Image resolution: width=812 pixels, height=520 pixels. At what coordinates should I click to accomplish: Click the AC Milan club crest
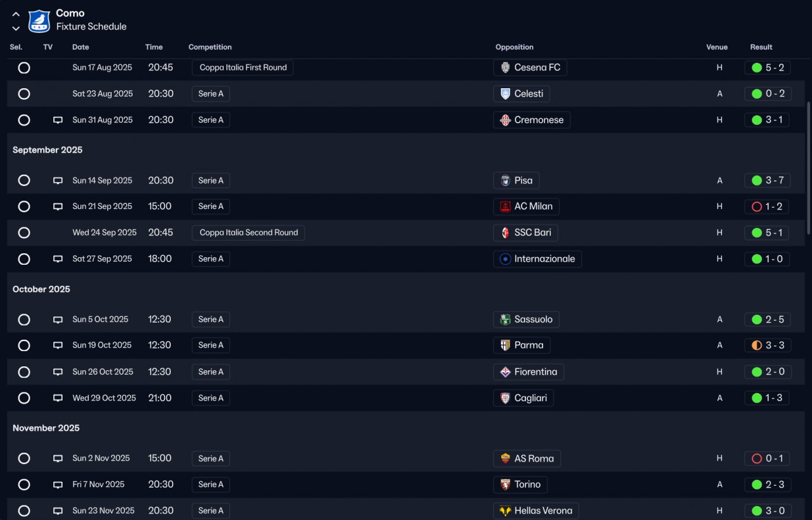pyautogui.click(x=506, y=206)
